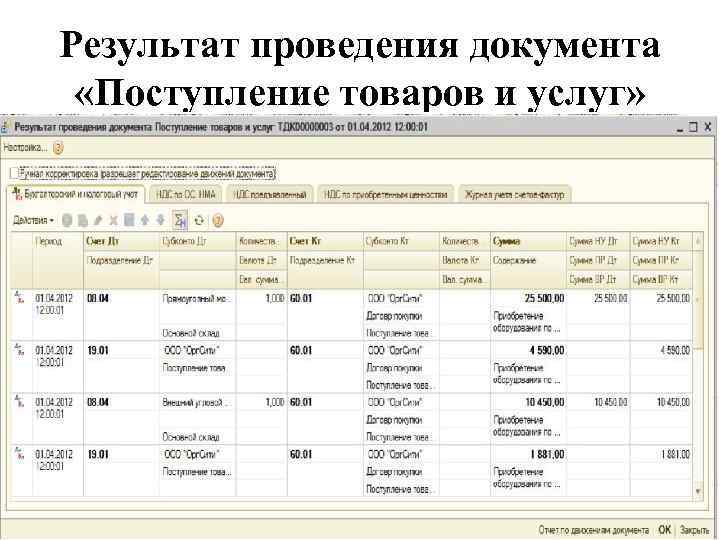Click the entry icon of the 1 881,00 row
Image resolution: width=720 pixels, height=540 pixels.
pos(19,453)
